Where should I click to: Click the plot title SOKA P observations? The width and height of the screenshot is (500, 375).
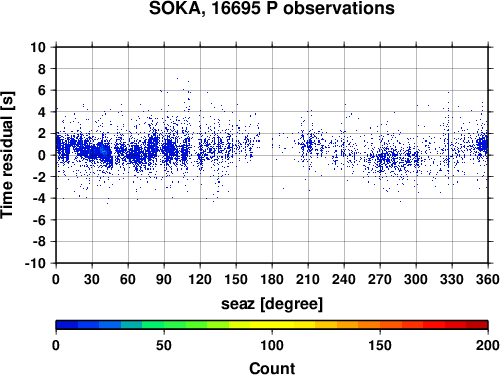[272, 8]
